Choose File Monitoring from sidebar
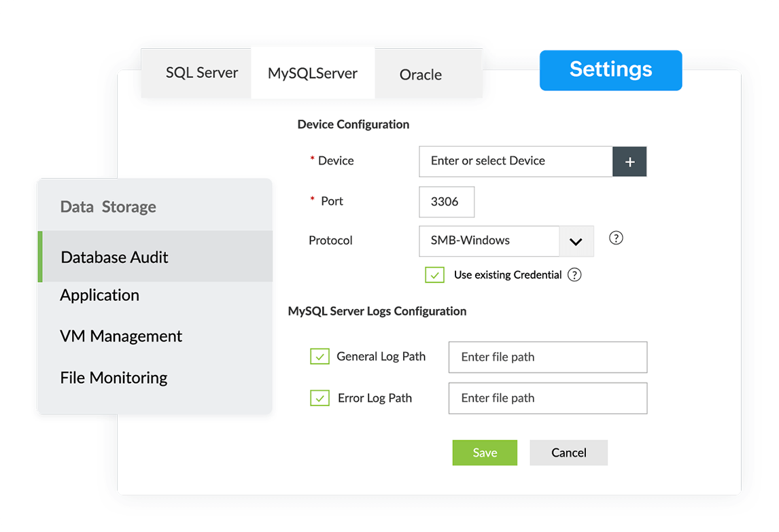This screenshot has height=532, width=779. click(x=114, y=378)
